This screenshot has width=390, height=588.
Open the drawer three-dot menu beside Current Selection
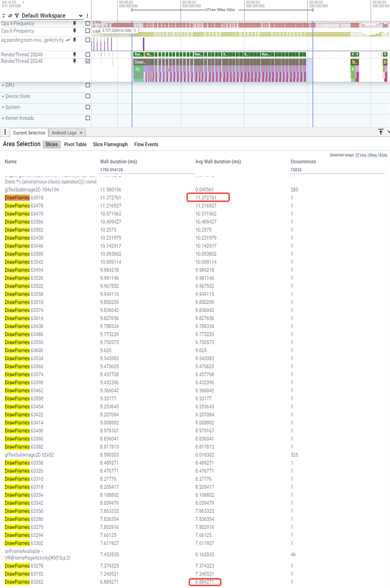tap(5, 132)
